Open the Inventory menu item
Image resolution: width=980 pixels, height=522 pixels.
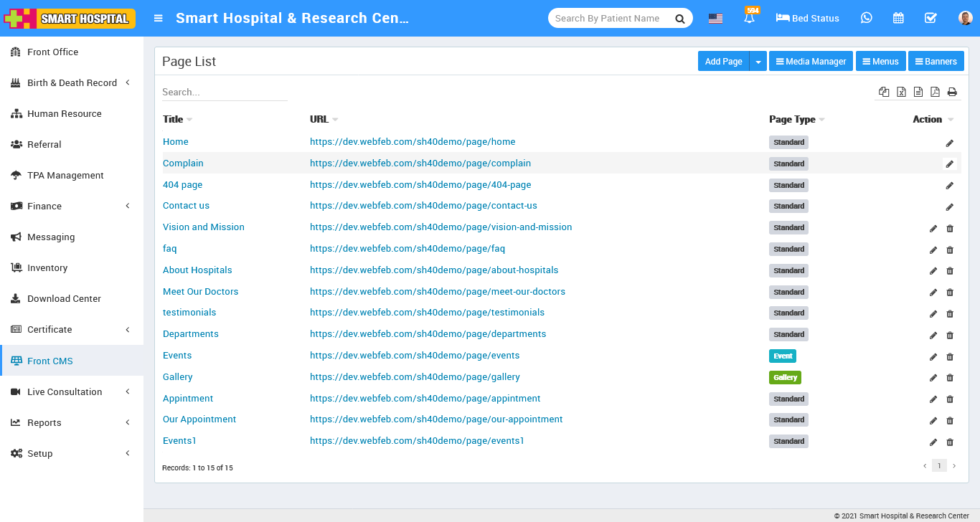pyautogui.click(x=48, y=267)
